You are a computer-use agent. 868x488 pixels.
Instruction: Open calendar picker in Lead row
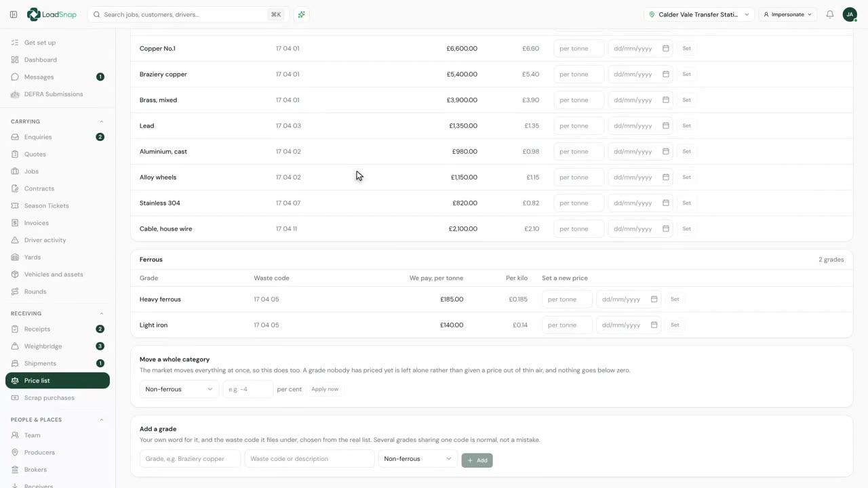[666, 126]
